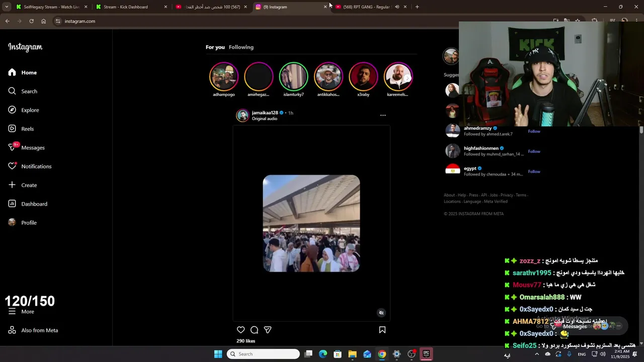Save the post with bookmark icon
The width and height of the screenshot is (644, 362).
382,330
